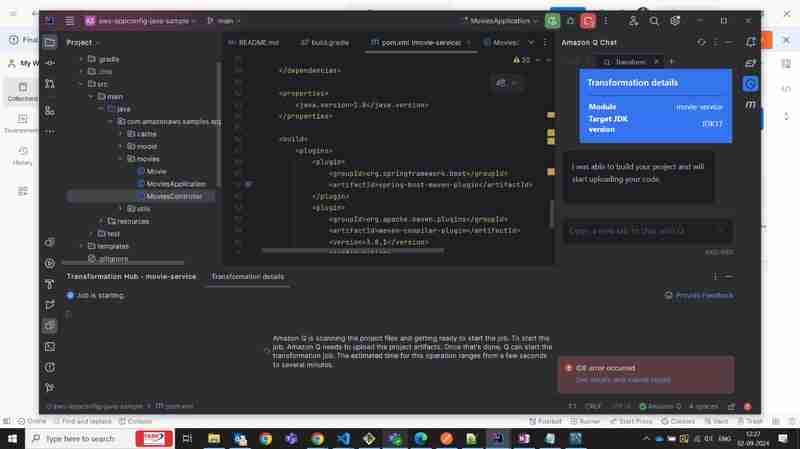This screenshot has width=800, height=449.
Task: Click the red error indicator in status bar
Action: [x=747, y=407]
